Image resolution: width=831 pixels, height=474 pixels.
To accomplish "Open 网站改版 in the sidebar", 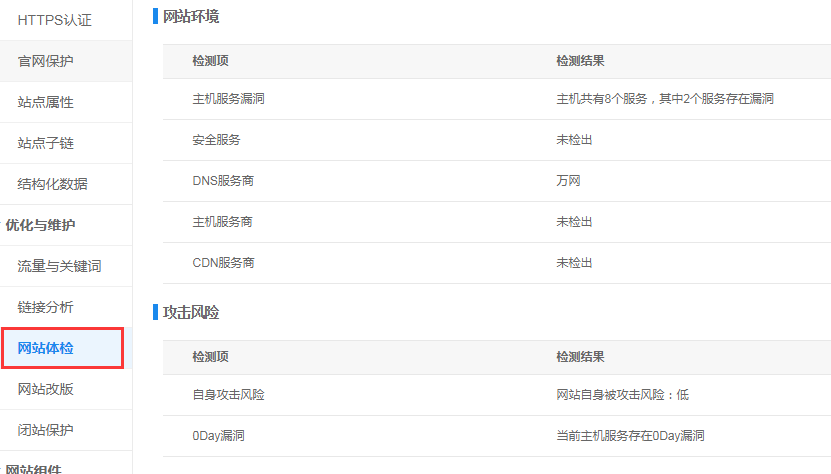I will point(46,389).
